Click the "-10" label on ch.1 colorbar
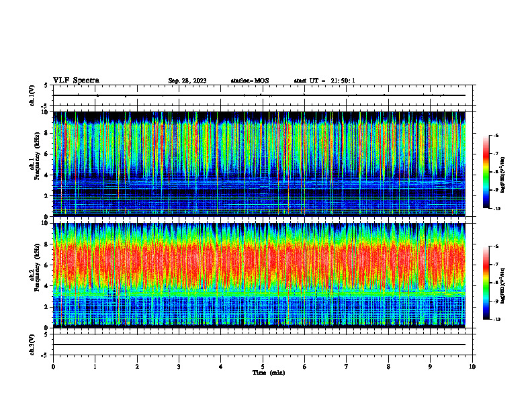The height and width of the screenshot is (411, 532). tap(497, 209)
